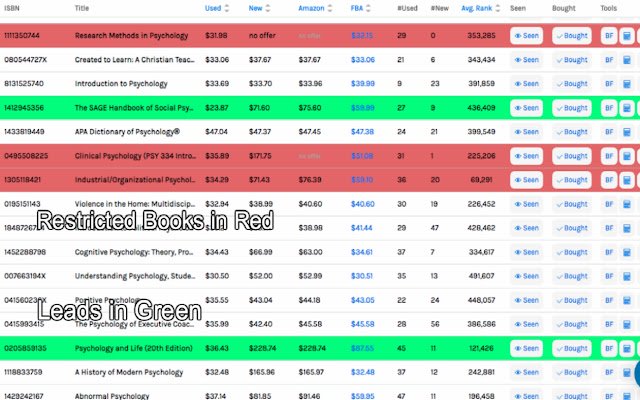This screenshot has height=400, width=640.
Task: Toggle Seen on Industrial/Organizational Psychology row
Action: (x=526, y=180)
